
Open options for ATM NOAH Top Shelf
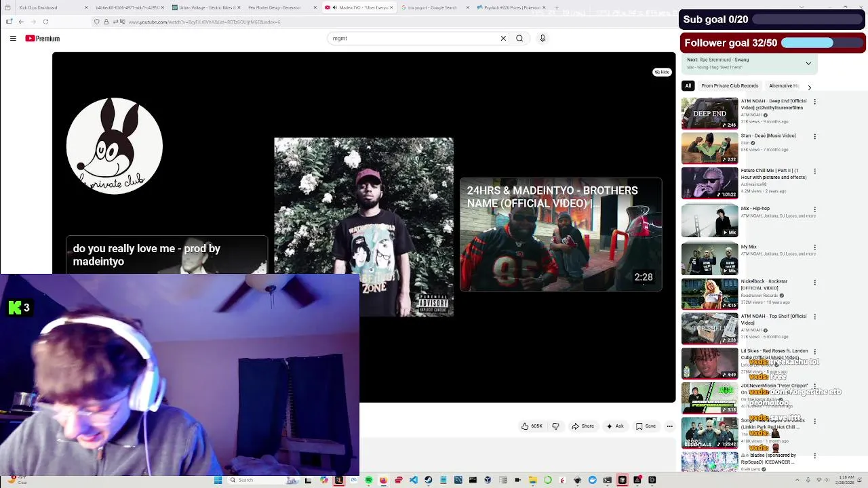click(x=814, y=317)
